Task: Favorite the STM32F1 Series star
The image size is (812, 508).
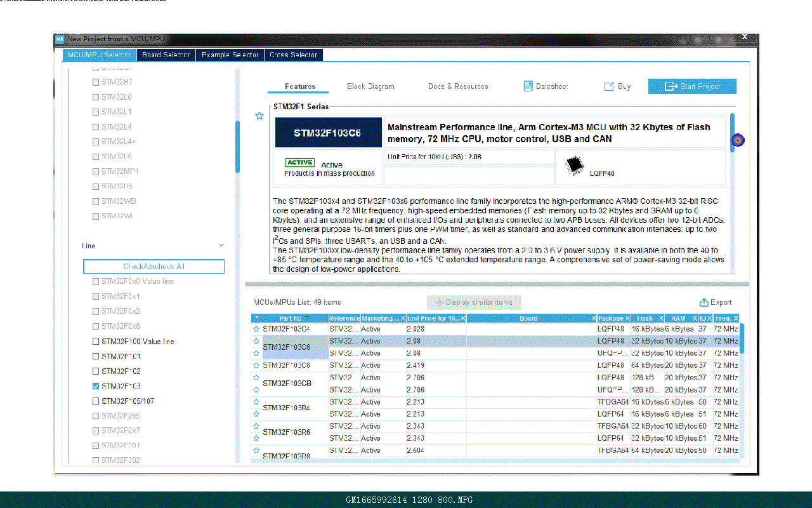Action: pyautogui.click(x=259, y=116)
